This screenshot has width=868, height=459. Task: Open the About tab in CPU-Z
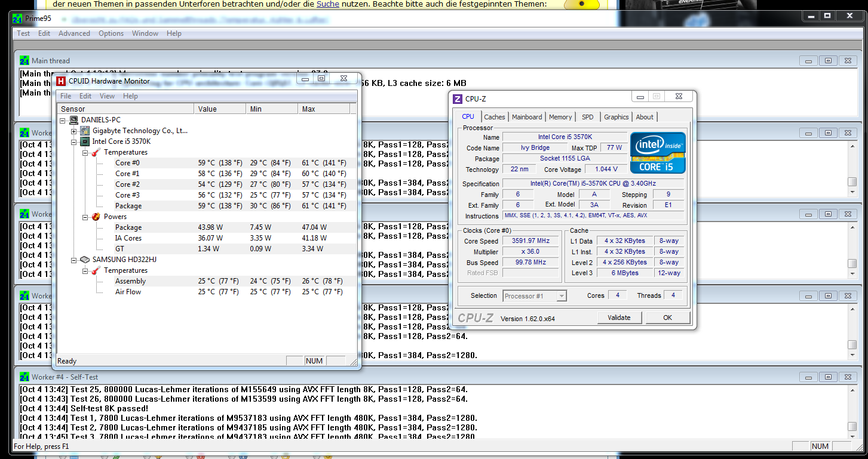pos(645,117)
